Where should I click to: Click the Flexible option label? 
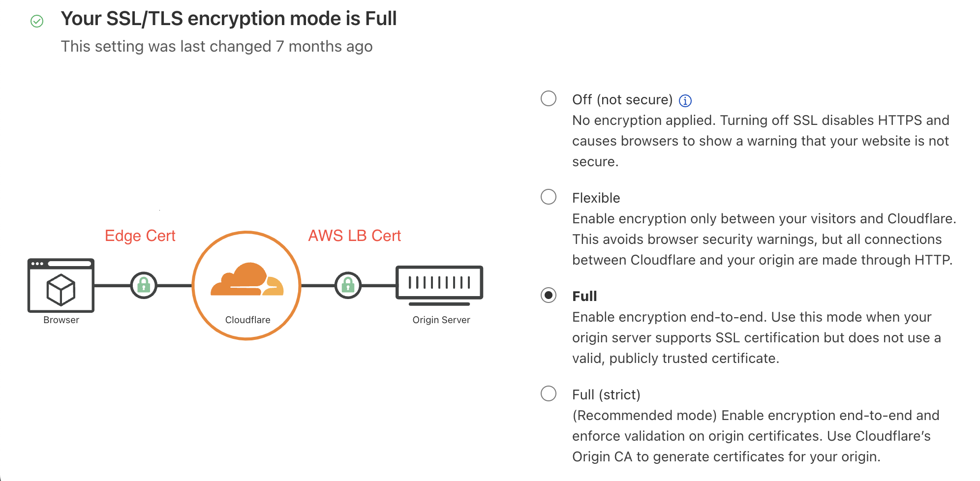pos(596,198)
